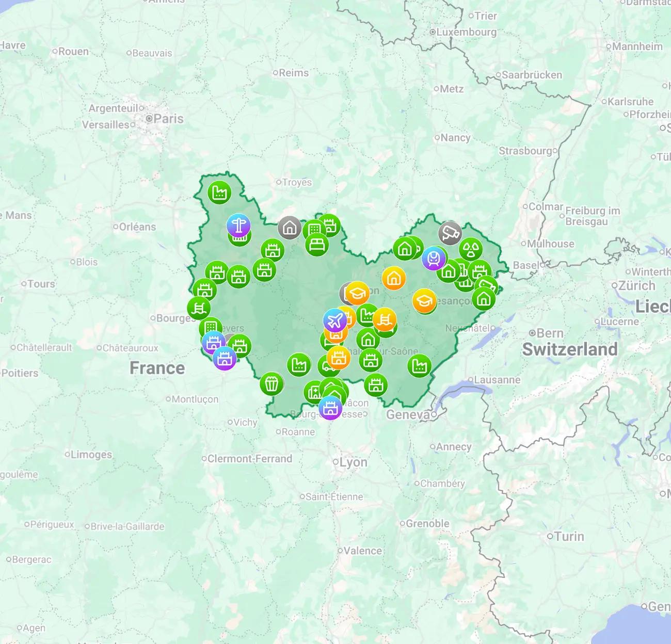Click the blue-purple train marker

pos(434,258)
